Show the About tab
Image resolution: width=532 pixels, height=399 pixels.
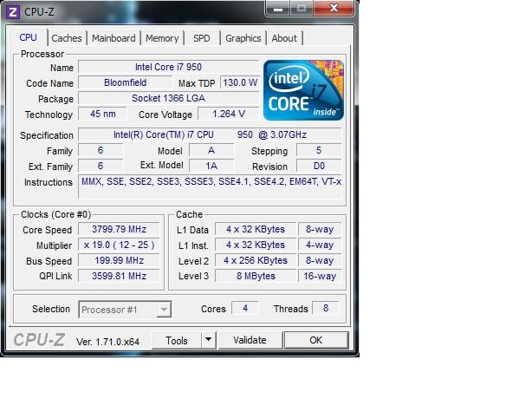tap(284, 38)
